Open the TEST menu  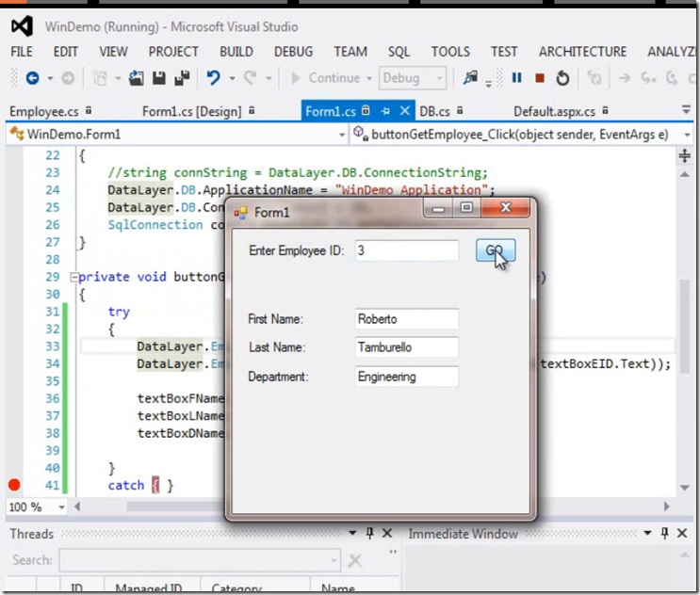coord(504,52)
